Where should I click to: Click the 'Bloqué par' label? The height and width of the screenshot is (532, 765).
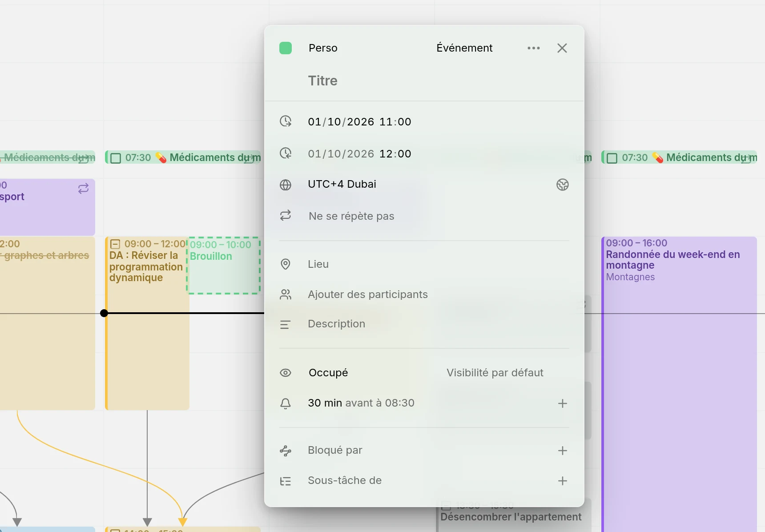pyautogui.click(x=335, y=450)
